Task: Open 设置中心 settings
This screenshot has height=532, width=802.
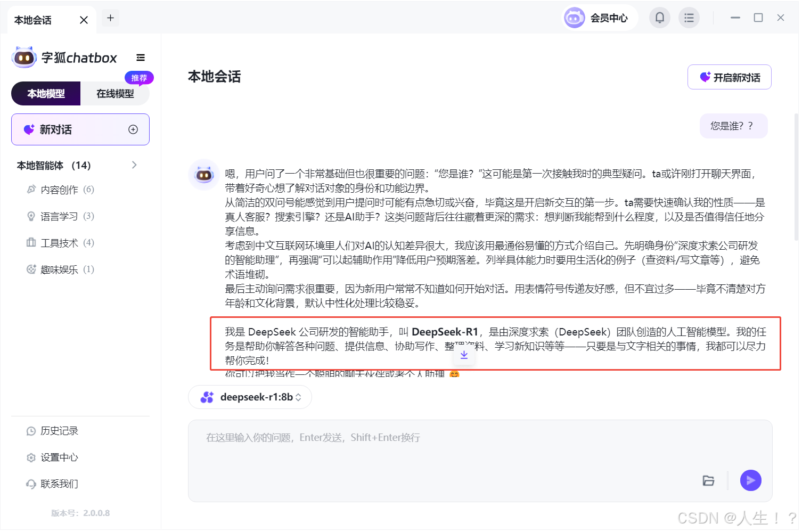Action: pyautogui.click(x=52, y=457)
